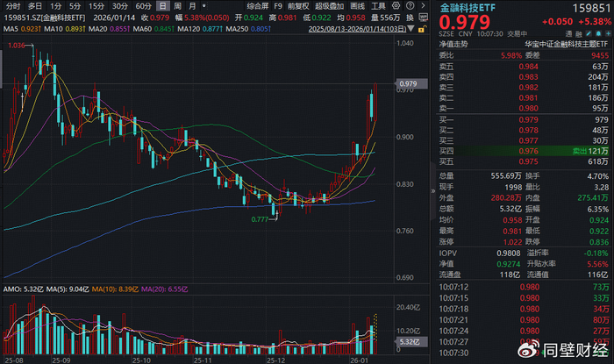Open more periods dropdown after 月
This screenshot has width=614, height=364.
click(204, 6)
